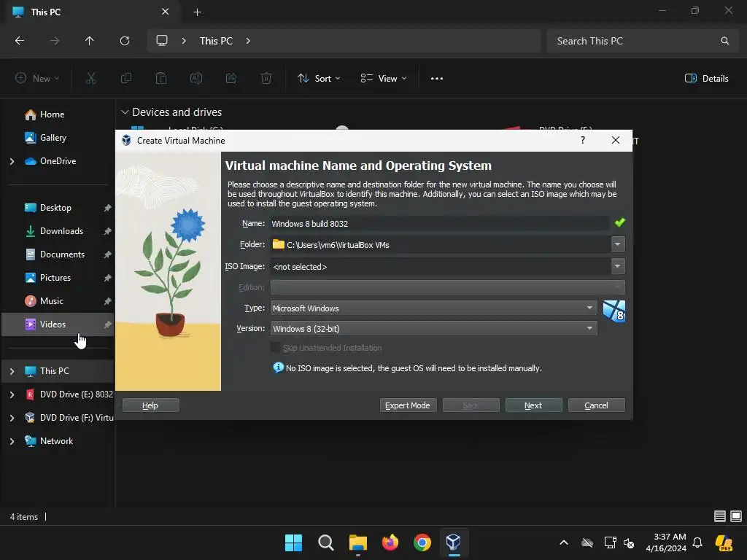Image resolution: width=747 pixels, height=560 pixels.
Task: Open the Documents quick access folder
Action: point(62,254)
